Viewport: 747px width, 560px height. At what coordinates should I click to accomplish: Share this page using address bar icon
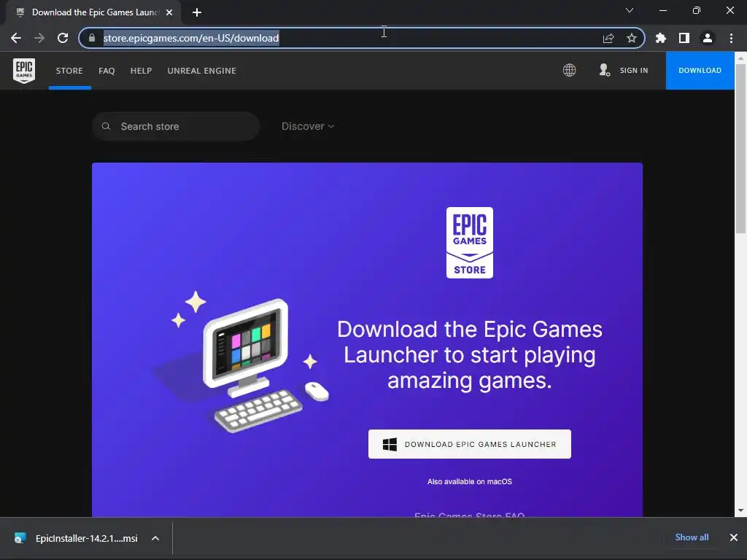click(x=608, y=38)
